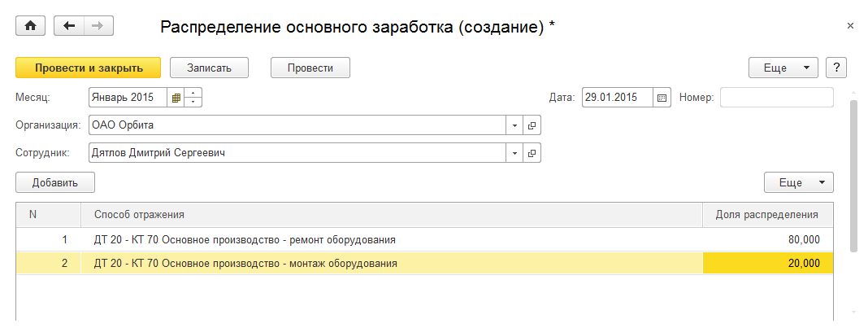
Task: Open calendar for the Дата field
Action: pos(662,98)
